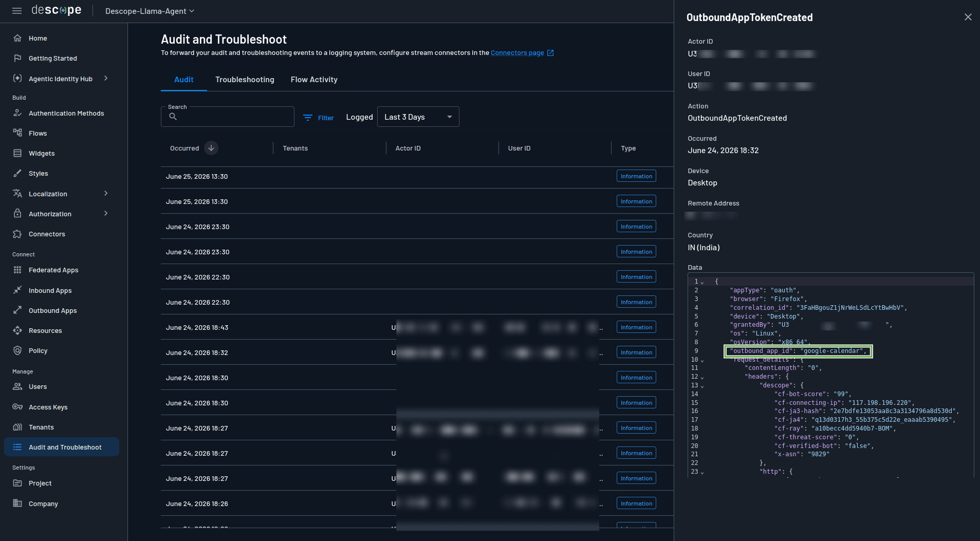Click the Widgets sidebar icon

click(x=17, y=153)
